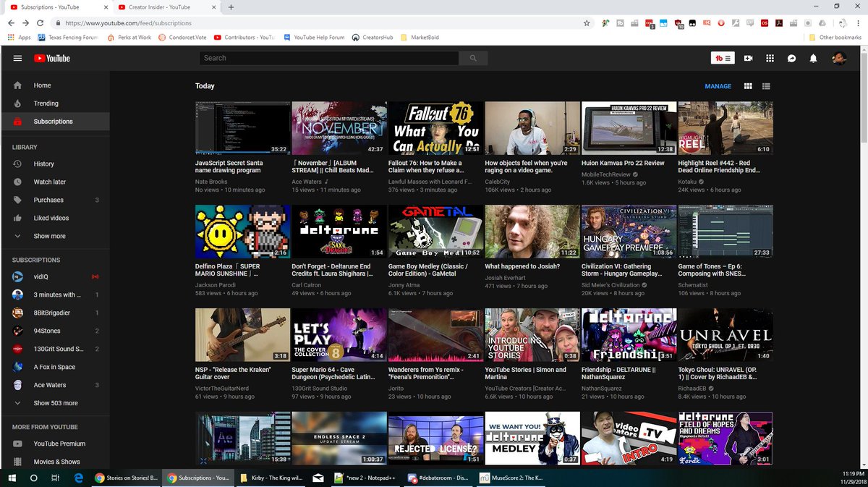Viewport: 868px width, 487px height.
Task: Open the YouTube apps grid icon
Action: [x=770, y=58]
